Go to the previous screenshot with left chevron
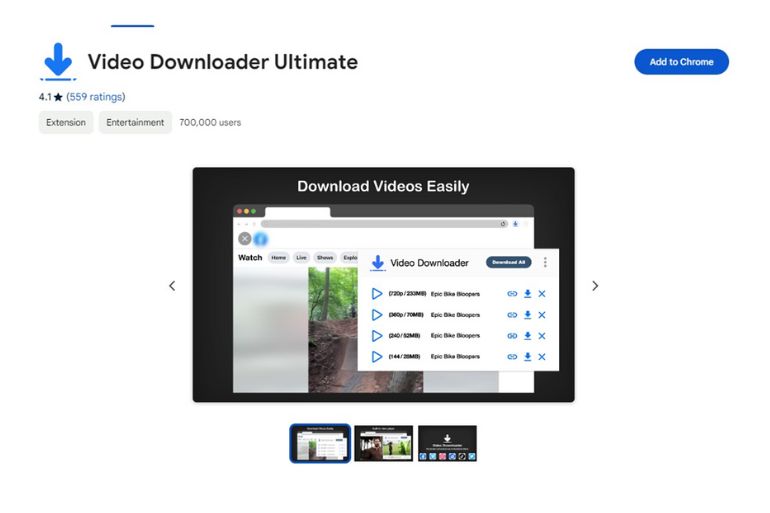 (172, 286)
